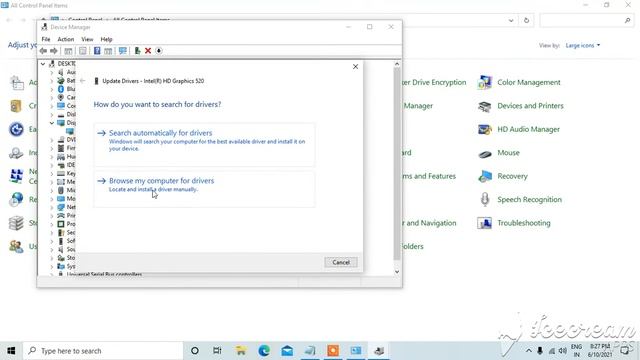This screenshot has height=360, width=640.
Task: Choose Search automatically for drivers
Action: pyautogui.click(x=204, y=144)
